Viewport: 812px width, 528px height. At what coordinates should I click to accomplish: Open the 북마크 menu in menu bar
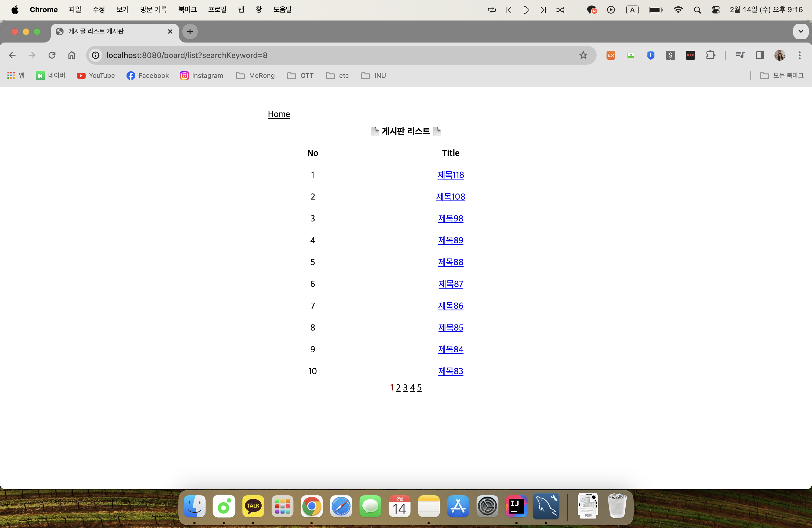click(x=187, y=10)
